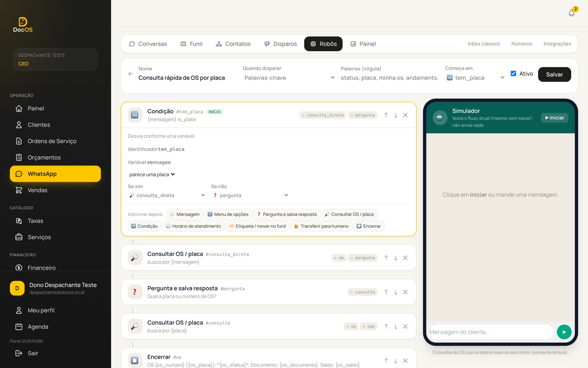
Task: Start the simulator with Iniciar
Action: (x=555, y=118)
